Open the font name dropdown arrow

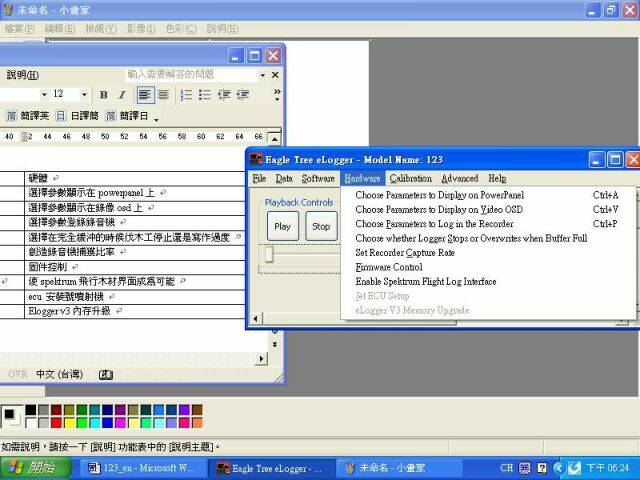pos(44,95)
